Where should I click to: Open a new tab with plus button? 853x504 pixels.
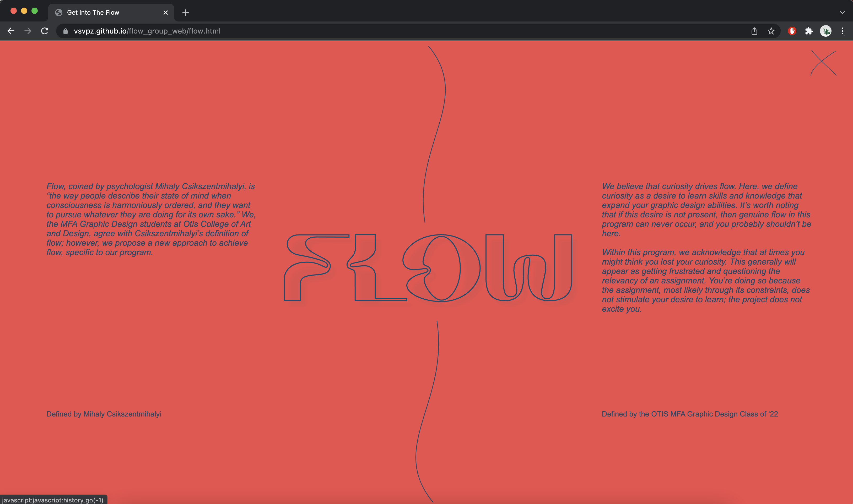pos(185,13)
